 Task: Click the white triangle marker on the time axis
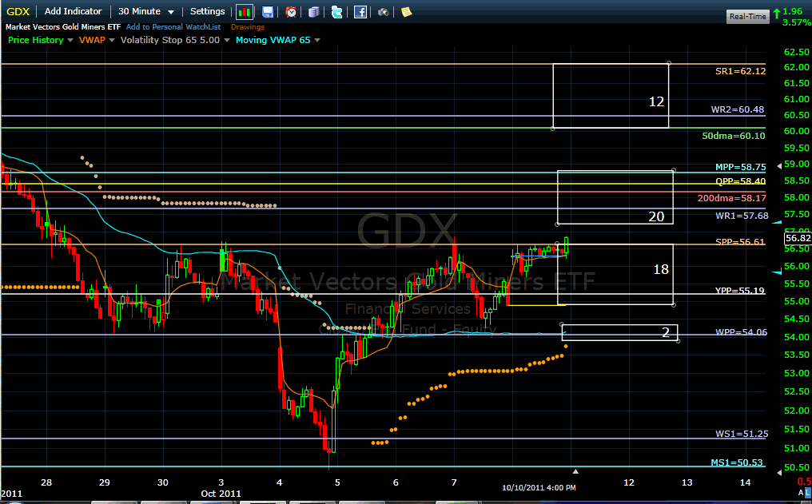click(575, 471)
